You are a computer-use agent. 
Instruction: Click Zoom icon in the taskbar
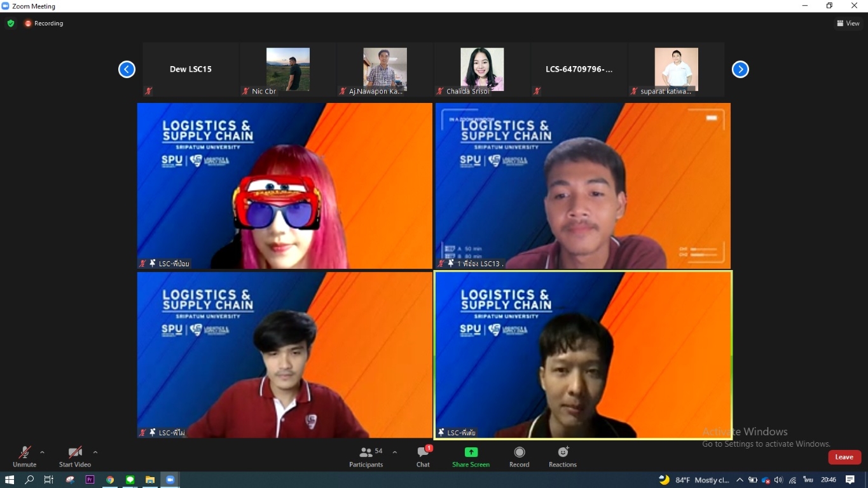(x=170, y=480)
